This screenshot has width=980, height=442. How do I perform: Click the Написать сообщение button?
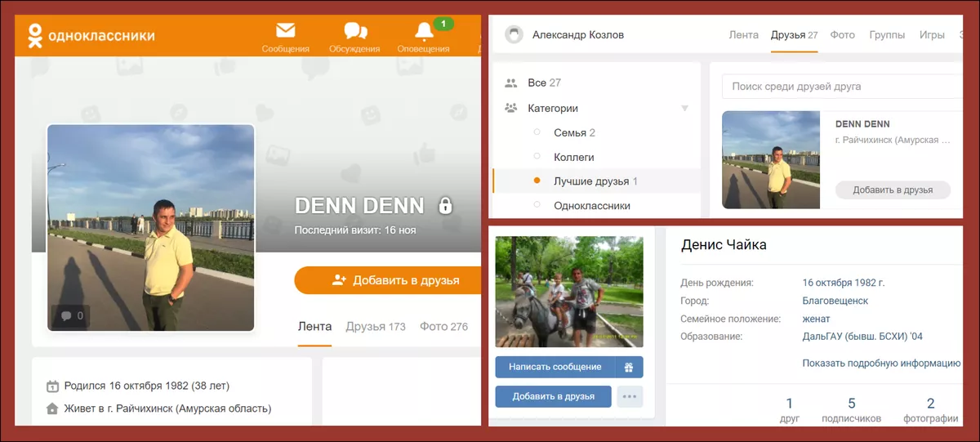(555, 367)
